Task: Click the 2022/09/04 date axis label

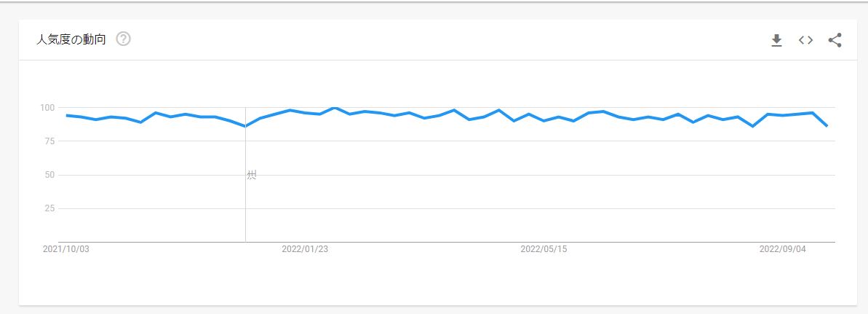Action: coord(783,249)
